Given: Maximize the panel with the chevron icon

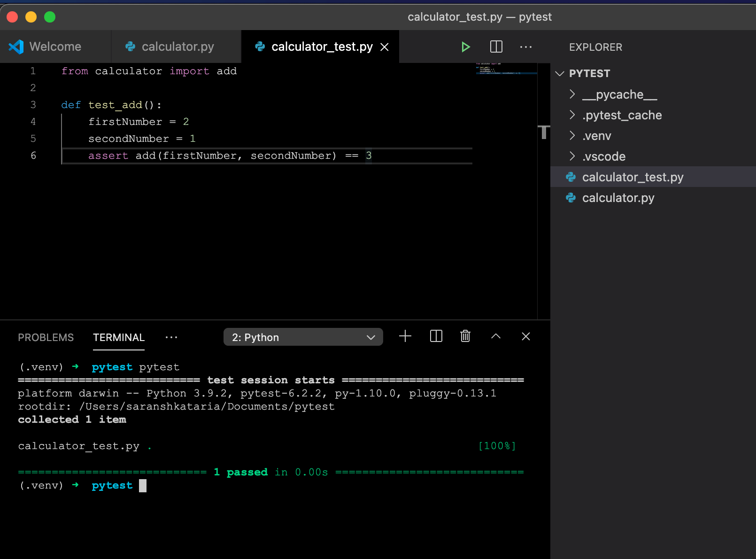Looking at the screenshot, I should (x=496, y=336).
